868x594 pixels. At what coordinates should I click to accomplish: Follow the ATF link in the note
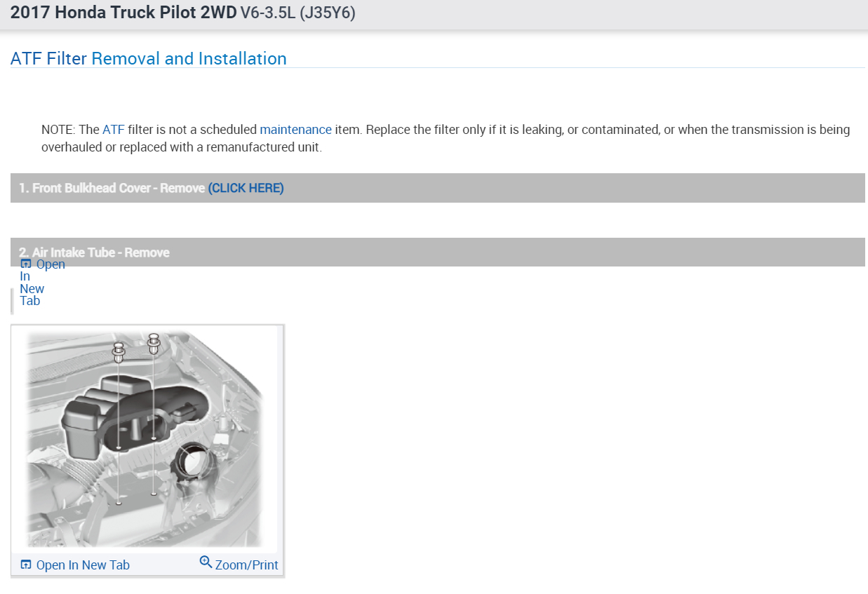[113, 130]
